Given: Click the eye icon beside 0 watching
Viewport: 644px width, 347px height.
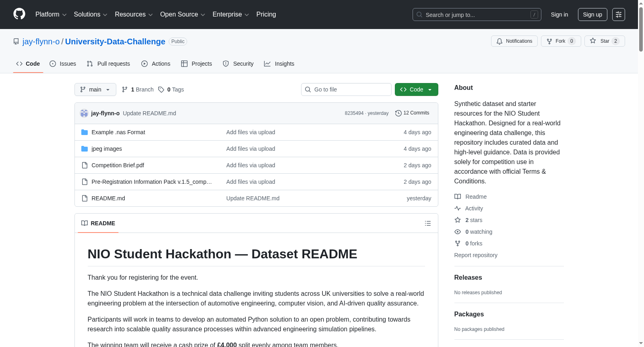Looking at the screenshot, I should click(x=458, y=232).
